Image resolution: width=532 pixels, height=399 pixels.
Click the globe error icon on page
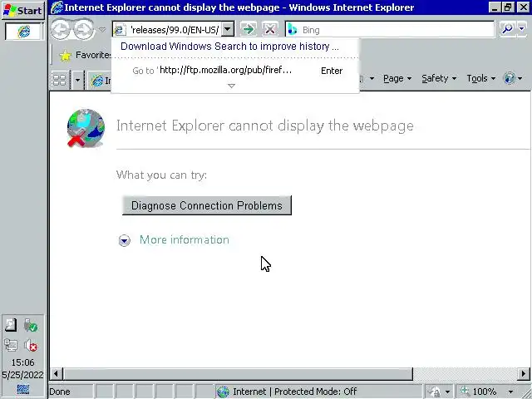click(86, 128)
